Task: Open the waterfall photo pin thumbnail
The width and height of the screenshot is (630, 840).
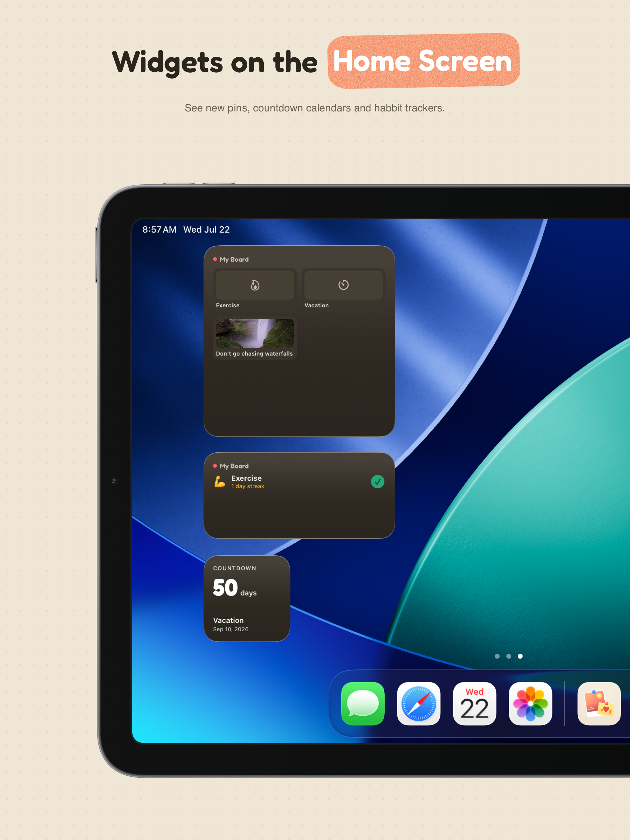Action: coord(255,333)
